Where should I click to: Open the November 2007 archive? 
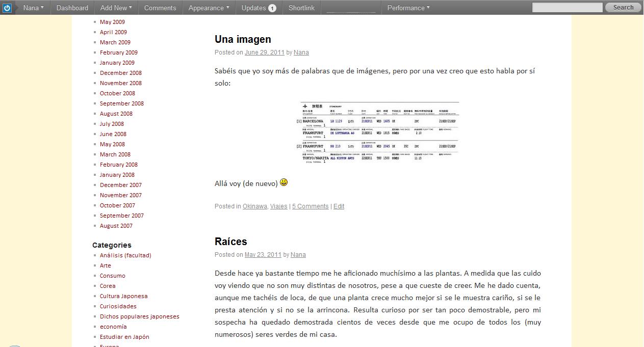point(121,195)
